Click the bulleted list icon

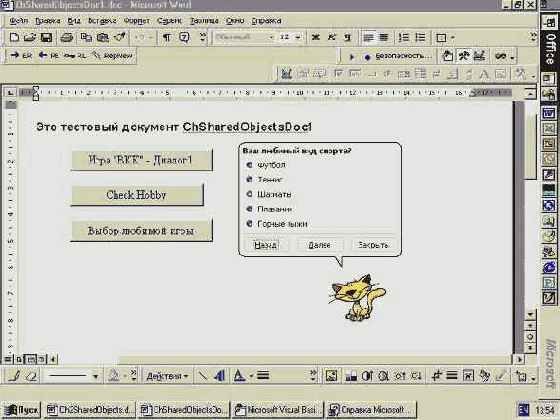(421, 37)
